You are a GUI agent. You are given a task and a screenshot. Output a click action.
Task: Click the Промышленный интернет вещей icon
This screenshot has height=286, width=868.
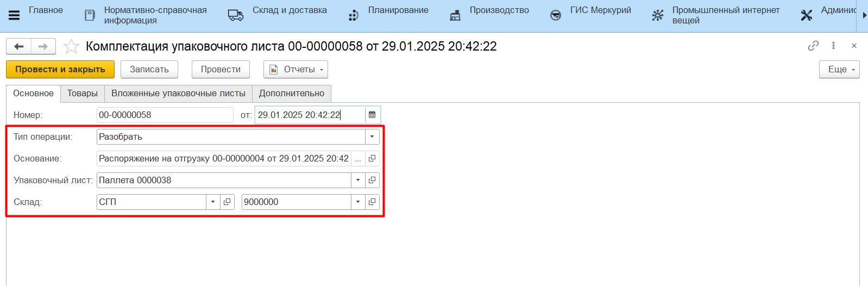pyautogui.click(x=658, y=15)
